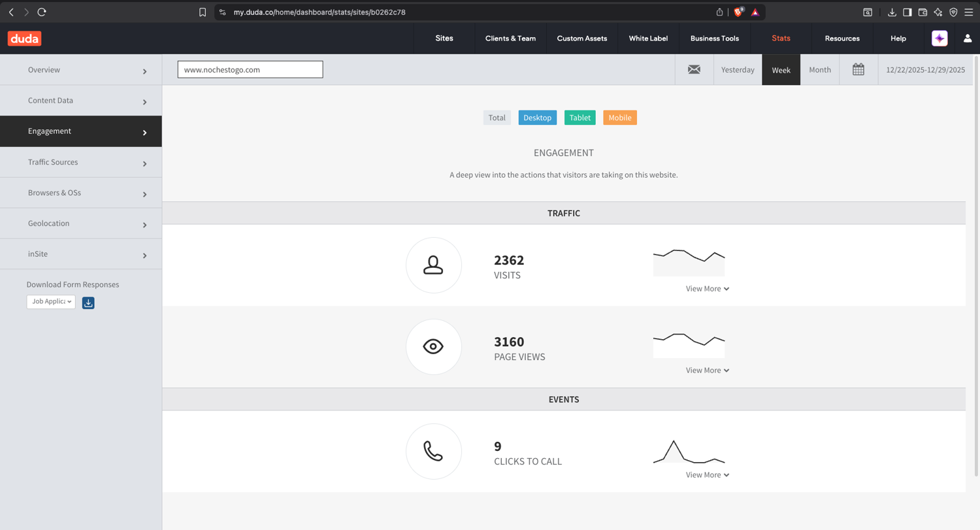Image resolution: width=980 pixels, height=530 pixels.
Task: Open the Job Application form dropdown
Action: tap(51, 302)
